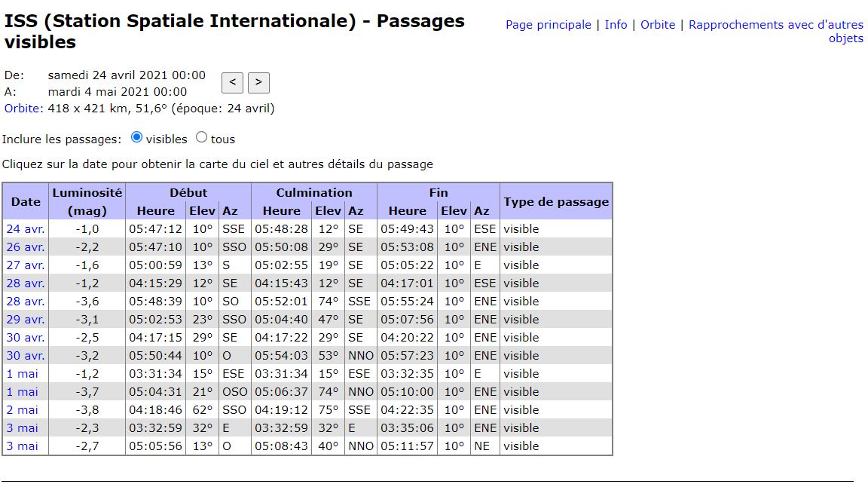The image size is (868, 484).
Task: Click the next period arrow button
Action: (258, 82)
